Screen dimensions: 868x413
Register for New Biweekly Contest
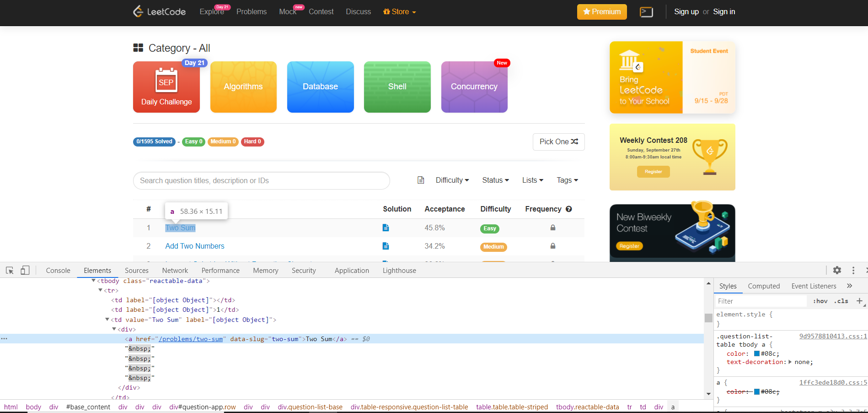[630, 246]
